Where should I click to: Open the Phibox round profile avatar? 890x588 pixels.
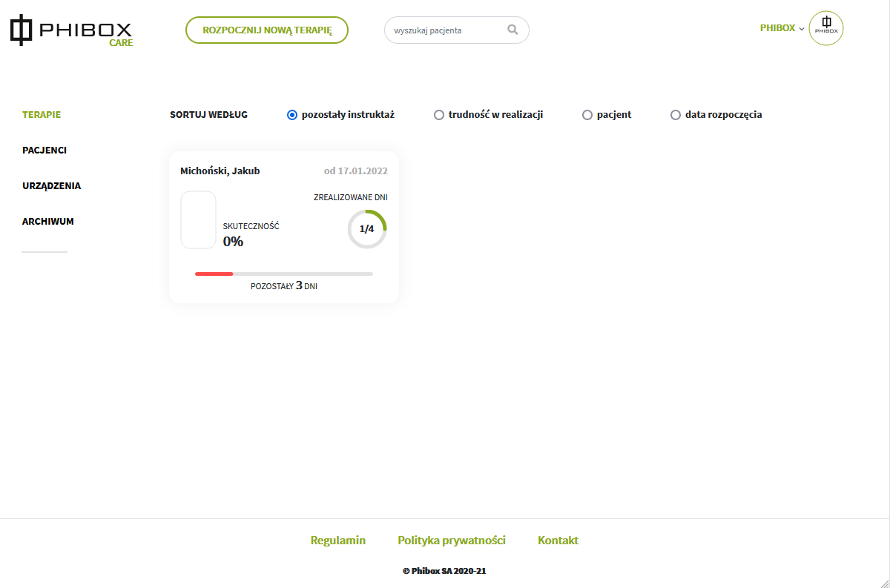point(825,29)
